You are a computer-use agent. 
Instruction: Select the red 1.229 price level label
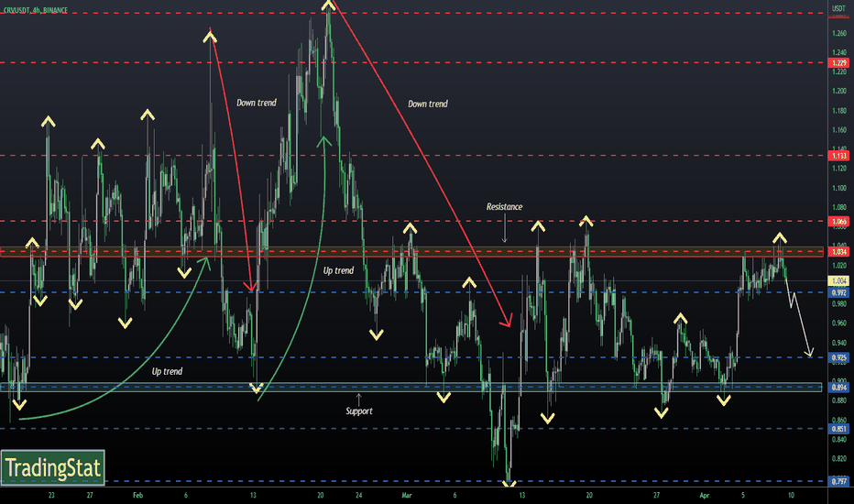pos(838,63)
